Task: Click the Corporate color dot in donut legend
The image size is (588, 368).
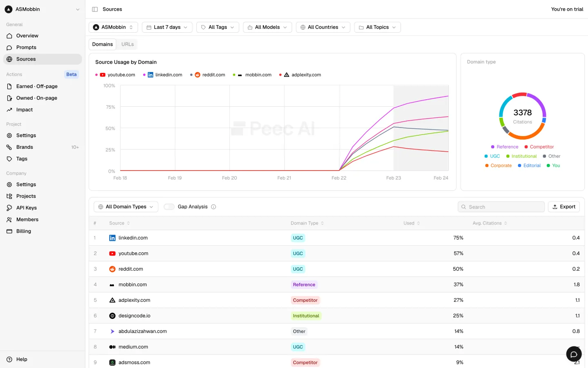Action: pos(487,166)
